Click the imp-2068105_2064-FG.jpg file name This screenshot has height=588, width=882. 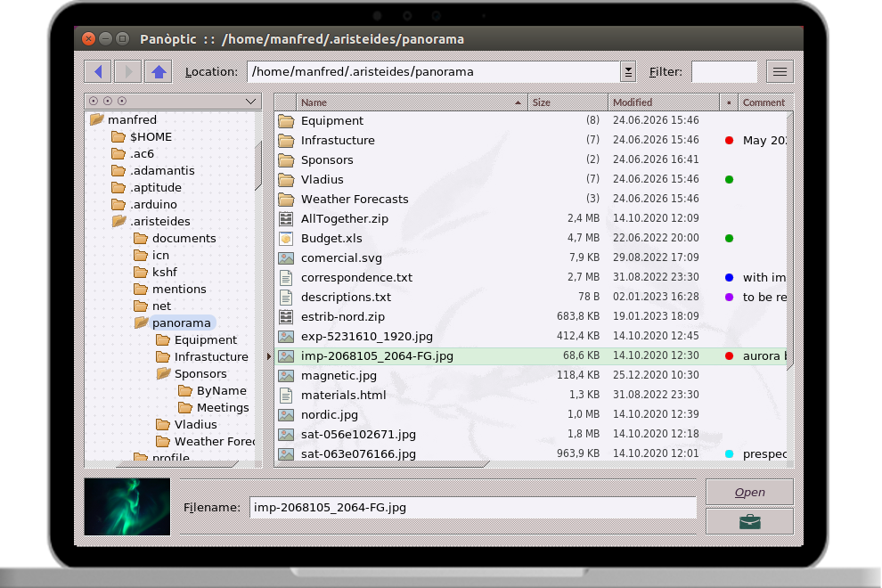point(377,356)
